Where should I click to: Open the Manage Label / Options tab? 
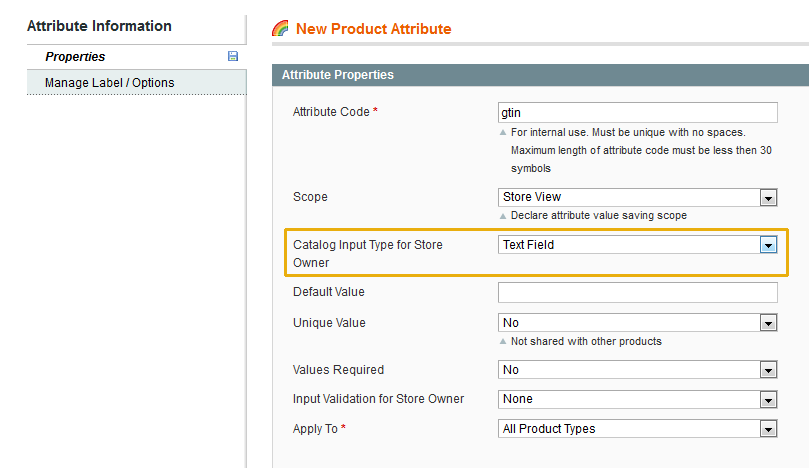click(109, 82)
